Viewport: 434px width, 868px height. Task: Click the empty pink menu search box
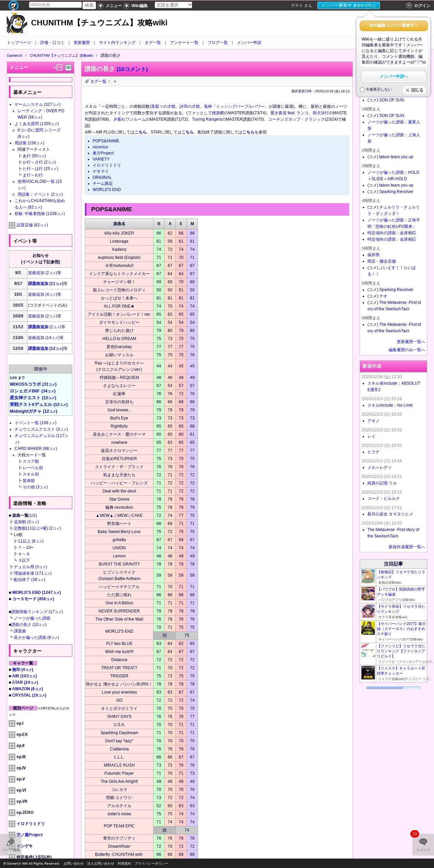coord(41,80)
